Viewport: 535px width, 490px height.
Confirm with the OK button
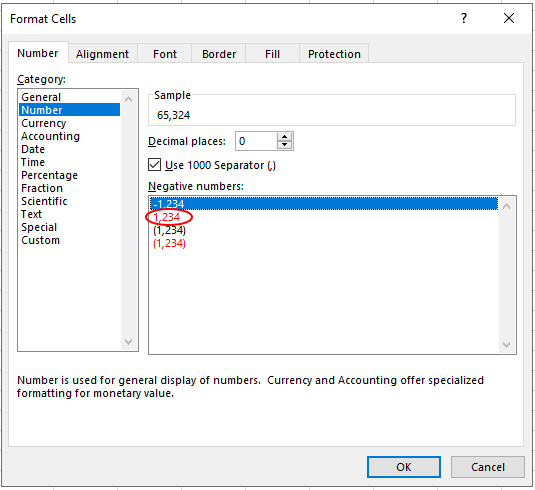point(404,467)
